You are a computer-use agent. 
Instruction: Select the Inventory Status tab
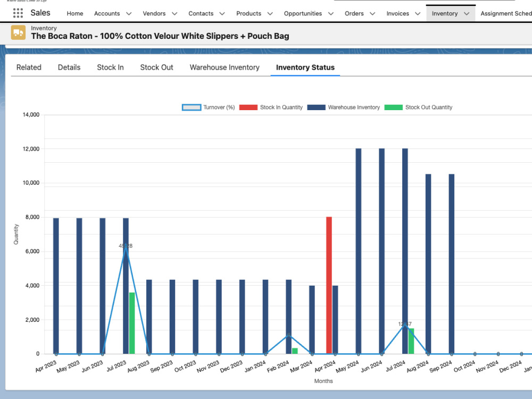305,67
